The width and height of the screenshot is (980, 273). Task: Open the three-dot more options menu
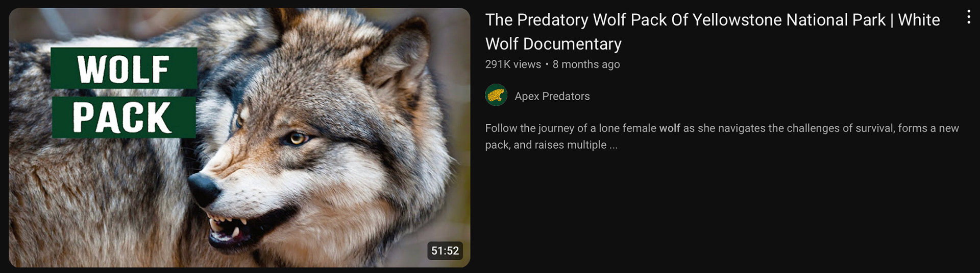coord(968,17)
